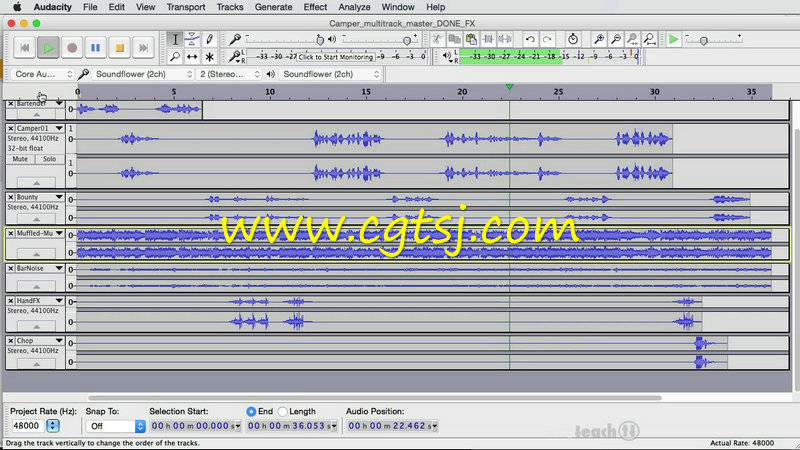Skip to end of the project
This screenshot has width=800, height=450.
click(143, 48)
